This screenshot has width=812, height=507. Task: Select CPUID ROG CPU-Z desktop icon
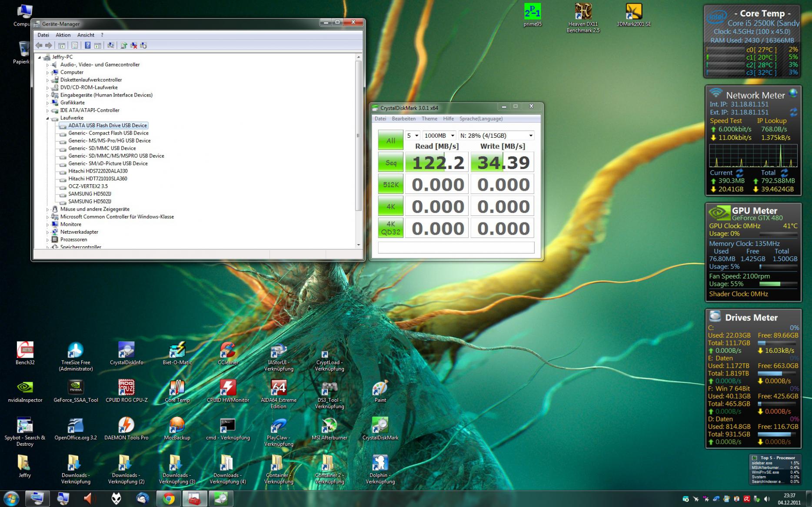(x=126, y=391)
